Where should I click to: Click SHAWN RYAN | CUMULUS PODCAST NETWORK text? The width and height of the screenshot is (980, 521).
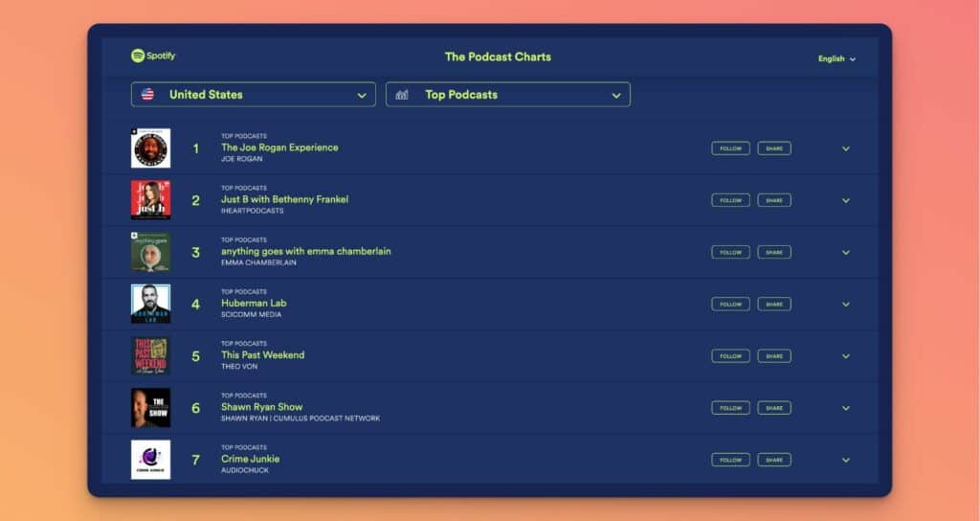(x=300, y=419)
